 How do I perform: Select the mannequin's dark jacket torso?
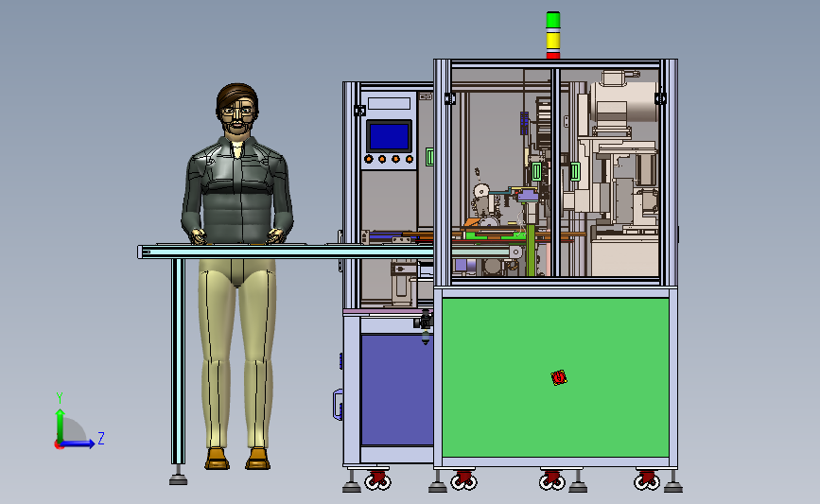(x=236, y=191)
